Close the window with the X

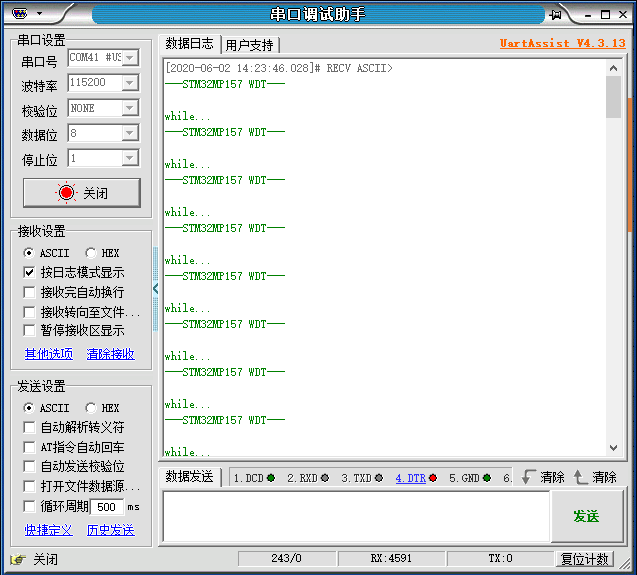623,15
